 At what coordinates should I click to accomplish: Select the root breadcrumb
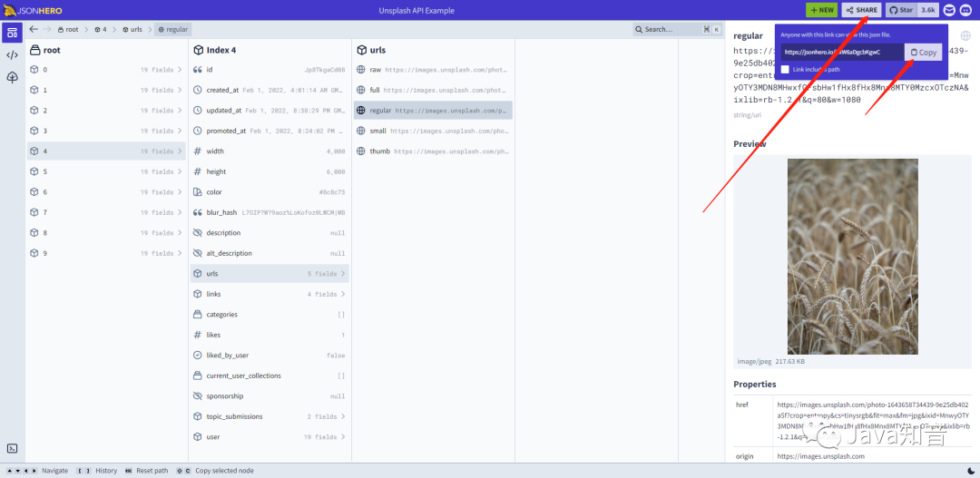click(x=67, y=29)
